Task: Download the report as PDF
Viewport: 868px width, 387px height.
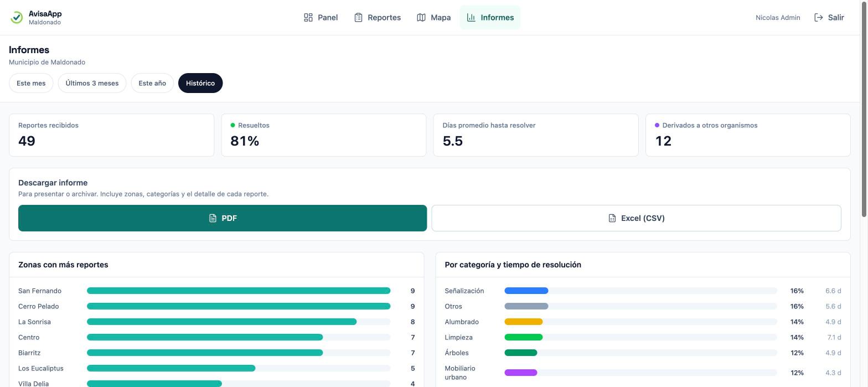Action: [x=223, y=218]
